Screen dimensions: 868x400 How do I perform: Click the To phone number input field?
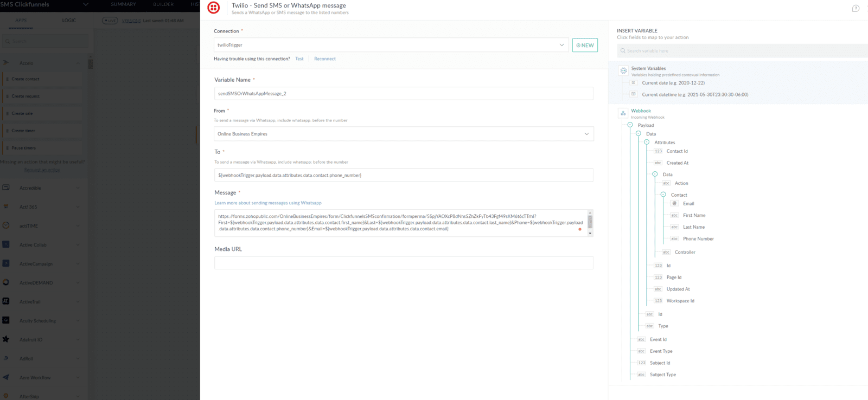(x=404, y=175)
